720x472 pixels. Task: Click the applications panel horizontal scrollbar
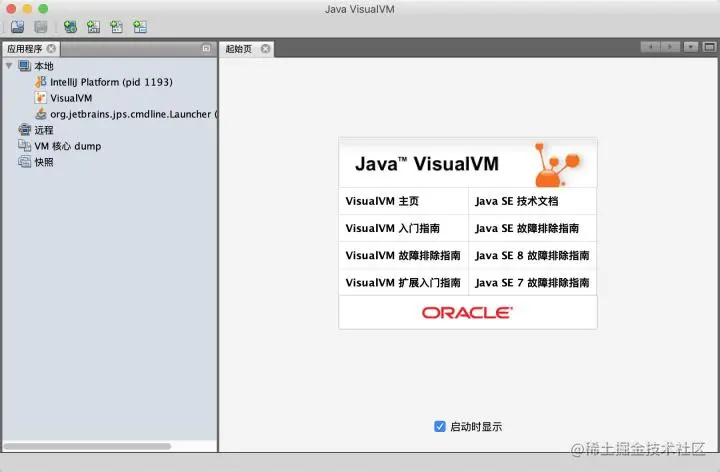[87, 446]
